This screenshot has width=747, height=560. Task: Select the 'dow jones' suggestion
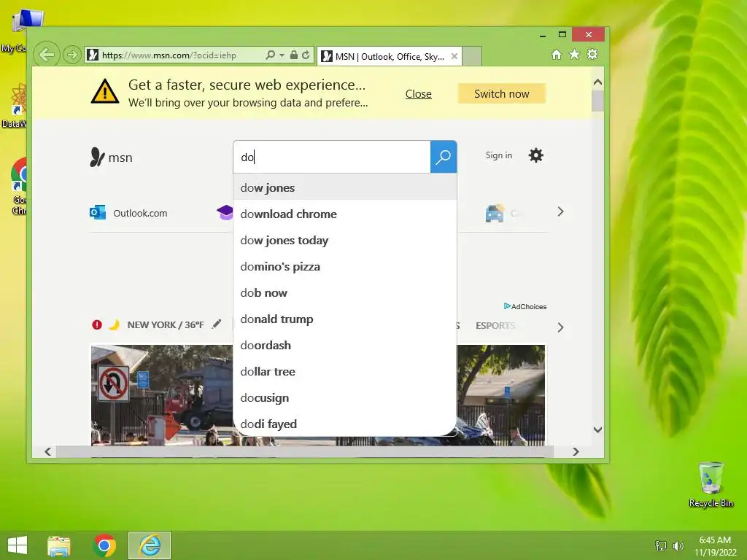point(345,187)
